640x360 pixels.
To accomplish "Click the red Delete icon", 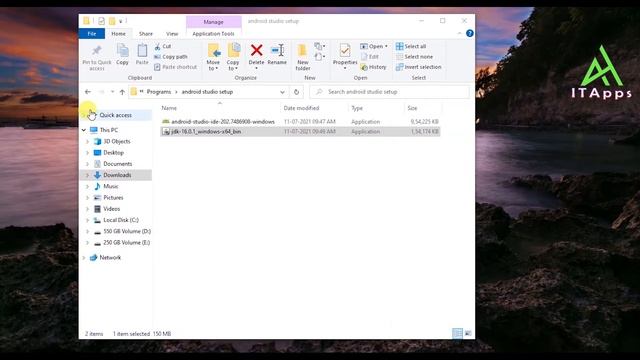I will pos(256,51).
